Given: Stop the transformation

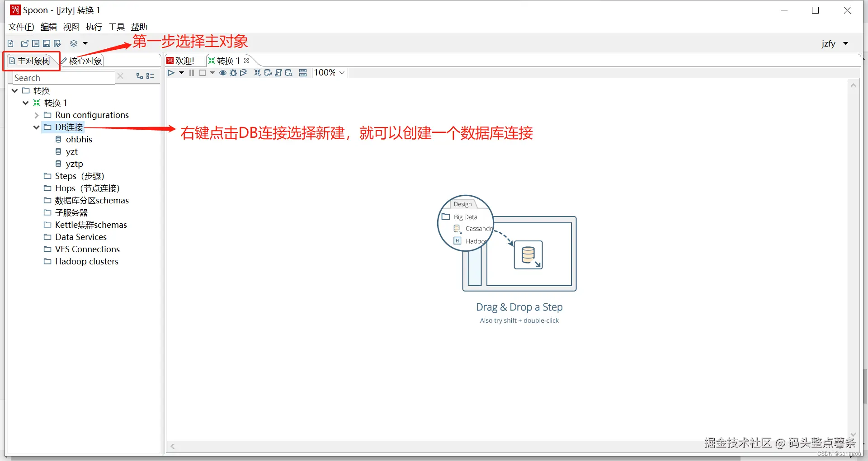Looking at the screenshot, I should point(203,73).
